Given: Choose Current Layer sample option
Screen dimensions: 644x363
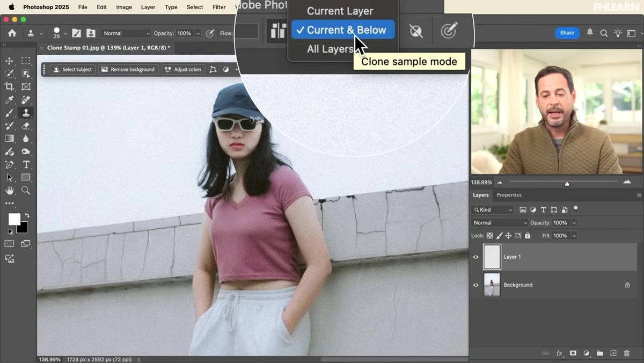Looking at the screenshot, I should (340, 11).
